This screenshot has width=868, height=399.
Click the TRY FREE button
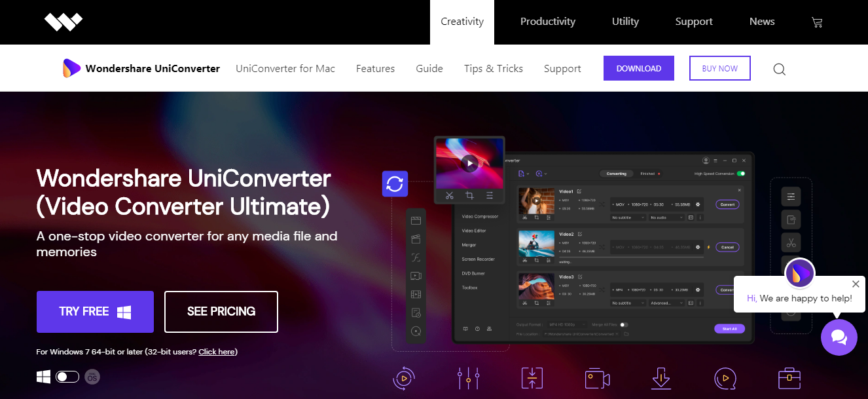pyautogui.click(x=95, y=312)
